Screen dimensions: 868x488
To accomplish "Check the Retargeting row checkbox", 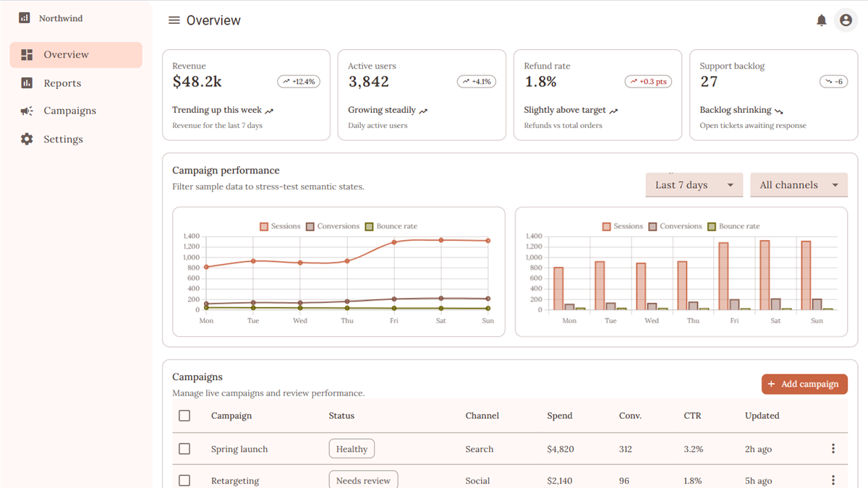I will coord(184,480).
